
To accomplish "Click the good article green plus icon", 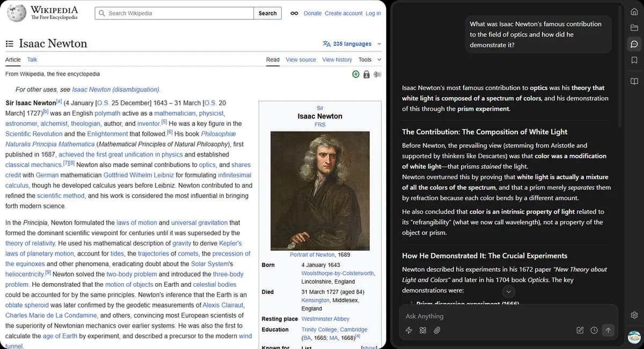I will point(356,74).
